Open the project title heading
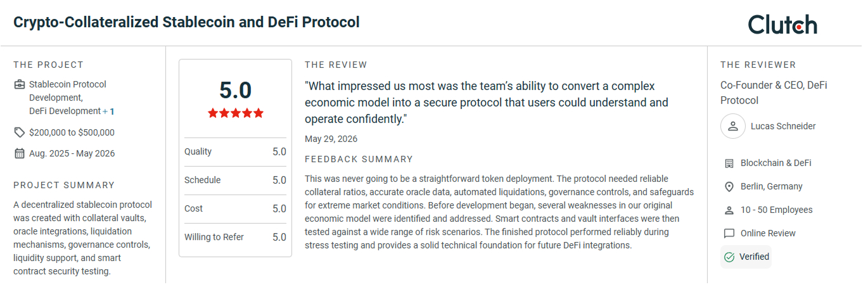This screenshot has height=306, width=868. [186, 22]
